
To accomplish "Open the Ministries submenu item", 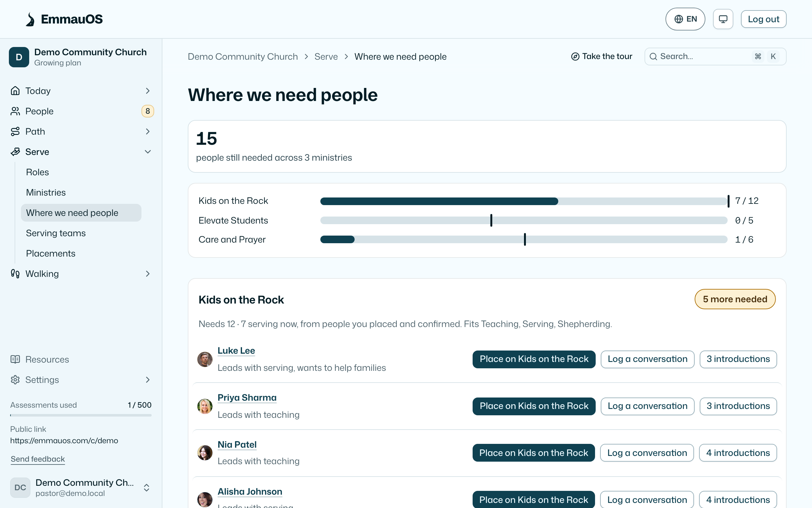I will tap(81, 192).
